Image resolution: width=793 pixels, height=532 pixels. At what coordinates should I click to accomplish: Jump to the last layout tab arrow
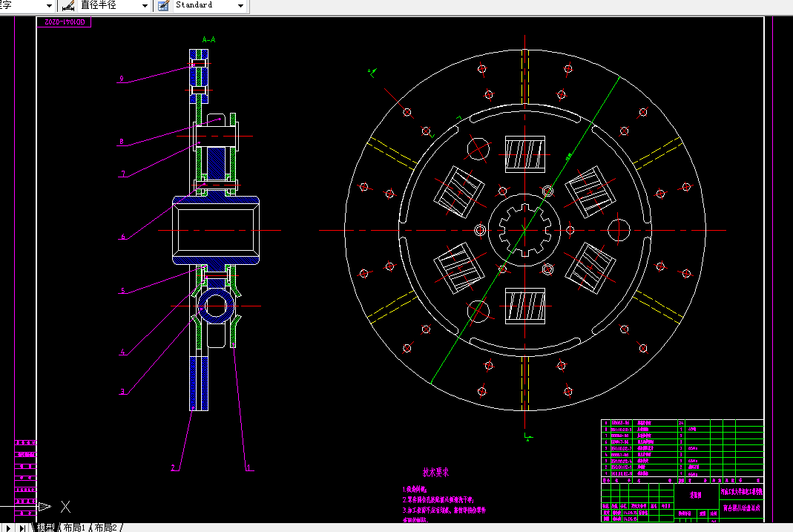click(22, 528)
